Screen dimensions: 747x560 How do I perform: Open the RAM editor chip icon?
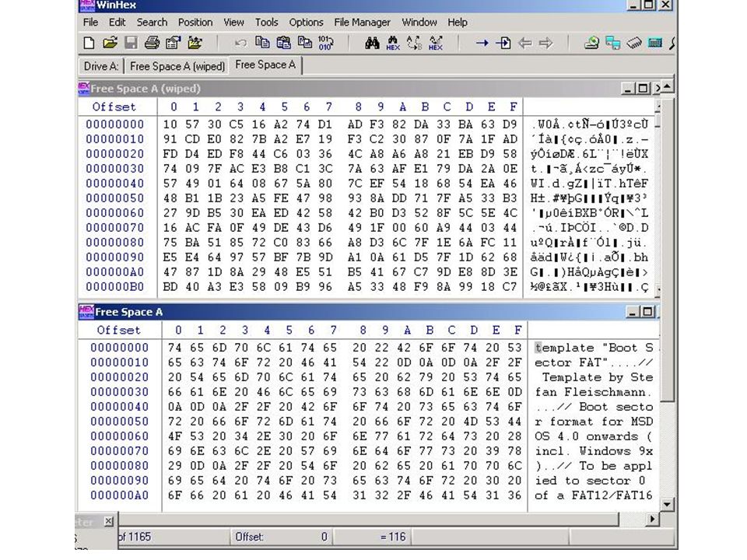click(x=634, y=43)
